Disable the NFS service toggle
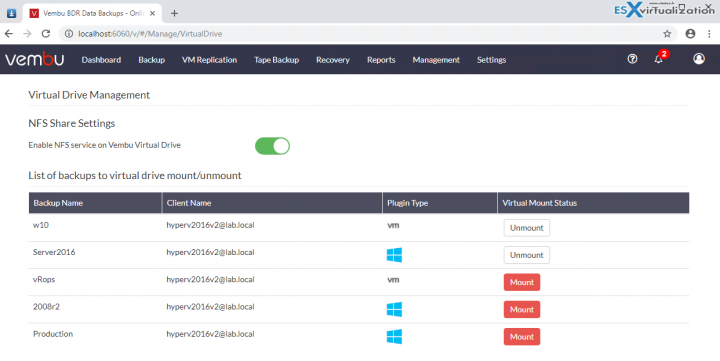 272,146
